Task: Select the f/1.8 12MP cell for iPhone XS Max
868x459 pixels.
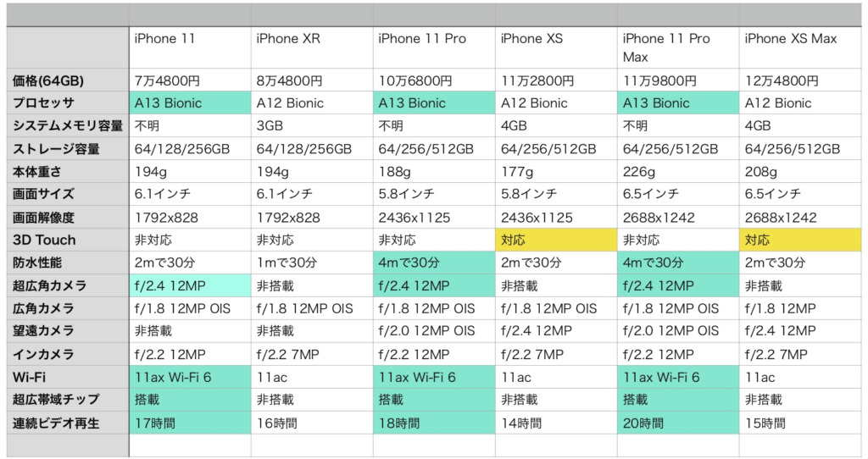Action: tap(800, 308)
